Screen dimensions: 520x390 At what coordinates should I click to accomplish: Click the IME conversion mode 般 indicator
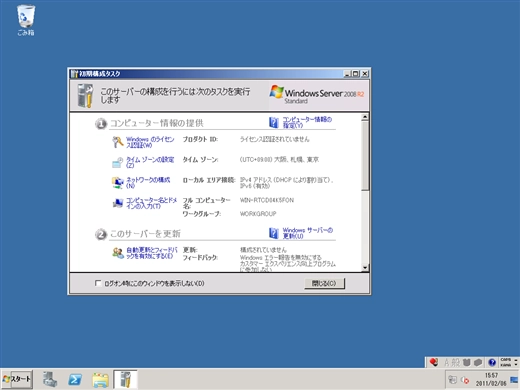coord(455,363)
